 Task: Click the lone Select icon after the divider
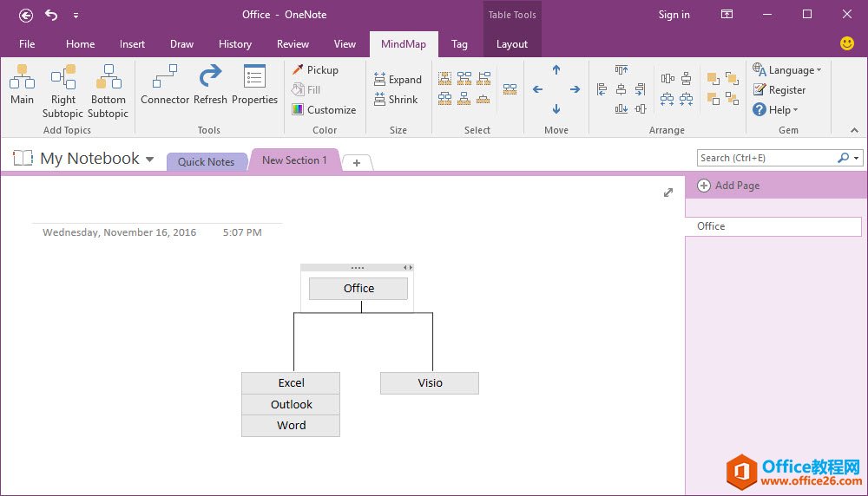tap(510, 89)
